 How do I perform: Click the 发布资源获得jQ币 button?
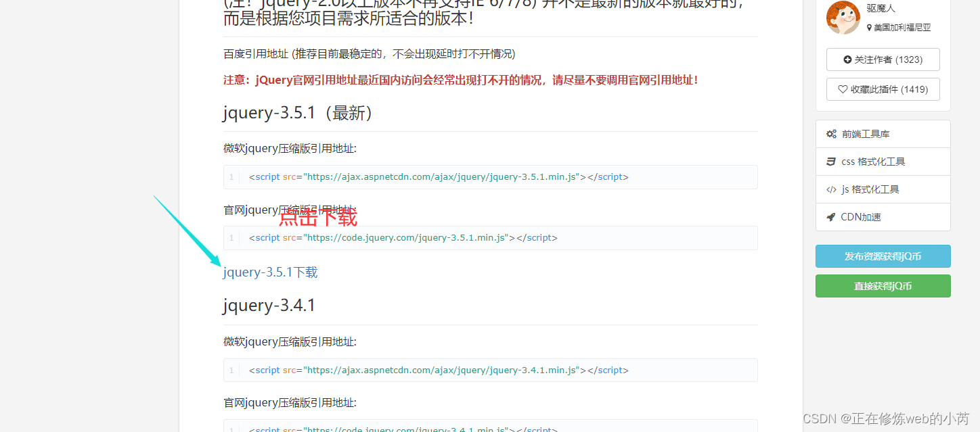tap(883, 256)
